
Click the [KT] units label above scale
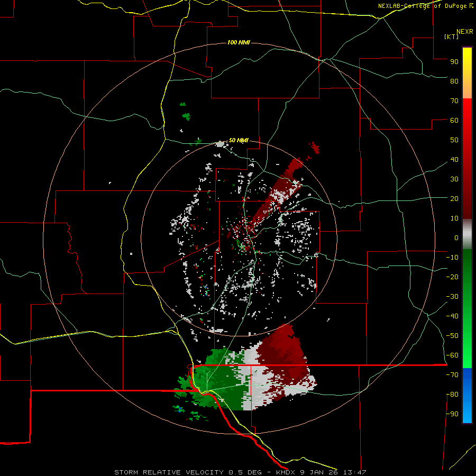452,36
